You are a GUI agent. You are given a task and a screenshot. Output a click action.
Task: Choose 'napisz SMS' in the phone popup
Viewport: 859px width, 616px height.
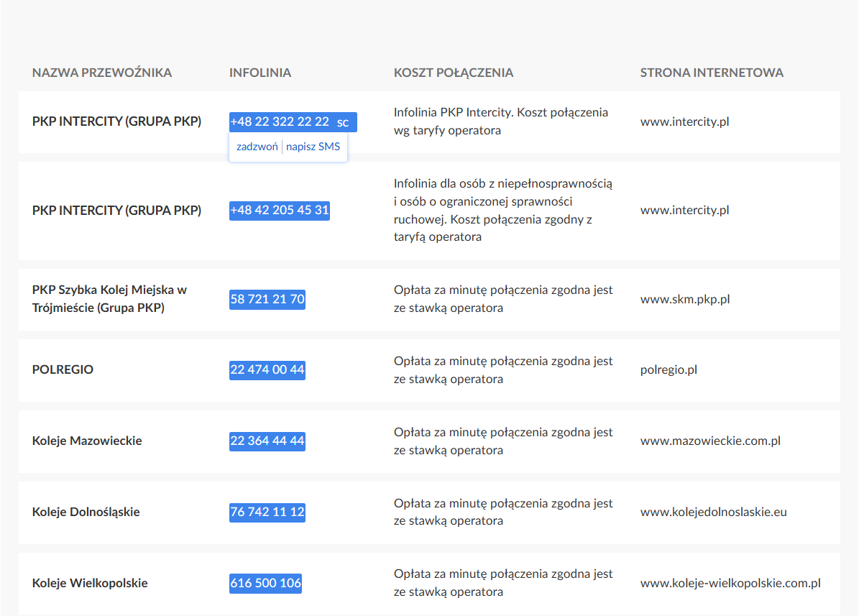click(x=313, y=147)
